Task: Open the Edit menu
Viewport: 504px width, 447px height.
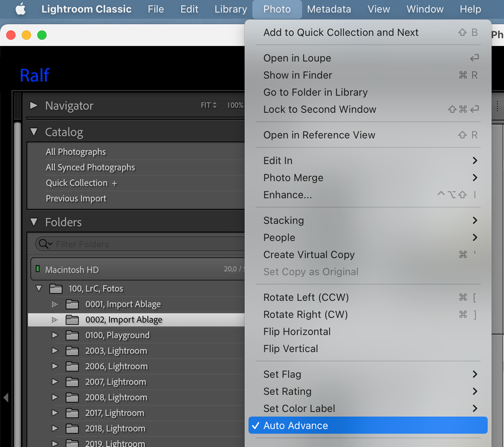Action: [x=189, y=9]
